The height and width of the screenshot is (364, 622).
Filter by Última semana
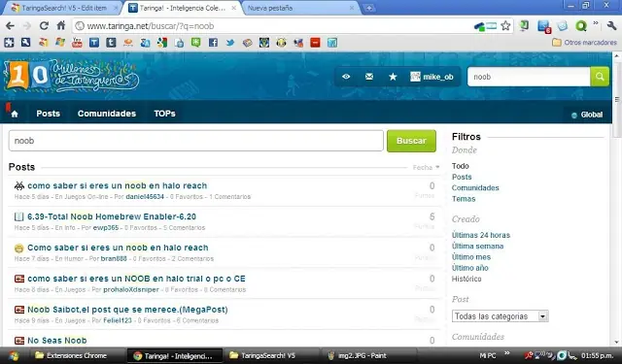tap(477, 246)
